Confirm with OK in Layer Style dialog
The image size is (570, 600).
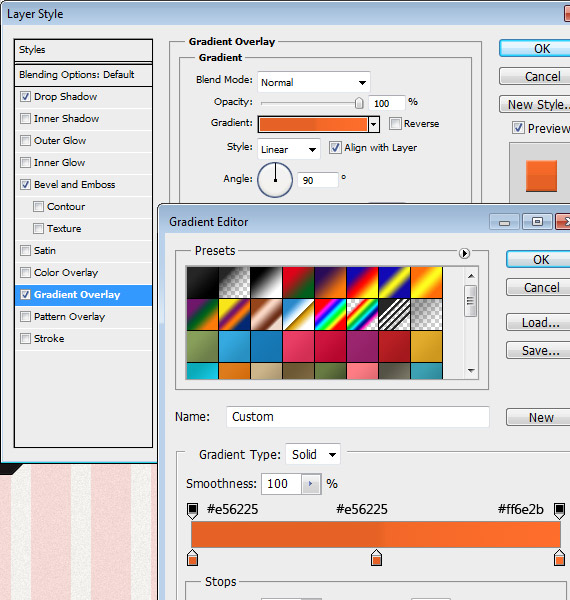[535, 49]
